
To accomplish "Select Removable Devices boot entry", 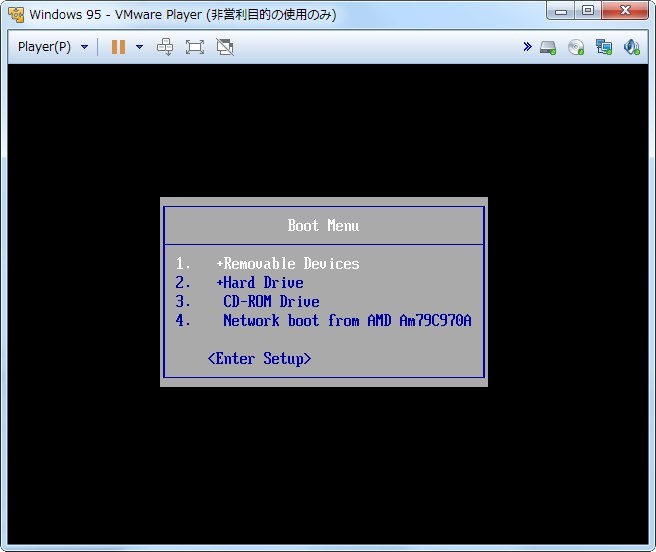I will click(x=288, y=264).
